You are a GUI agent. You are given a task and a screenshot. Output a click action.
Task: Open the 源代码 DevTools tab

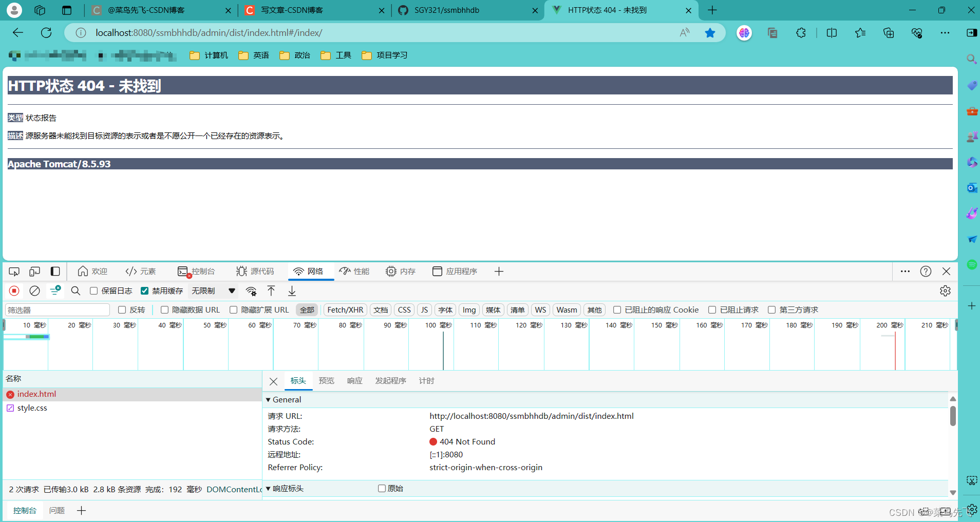click(x=255, y=272)
